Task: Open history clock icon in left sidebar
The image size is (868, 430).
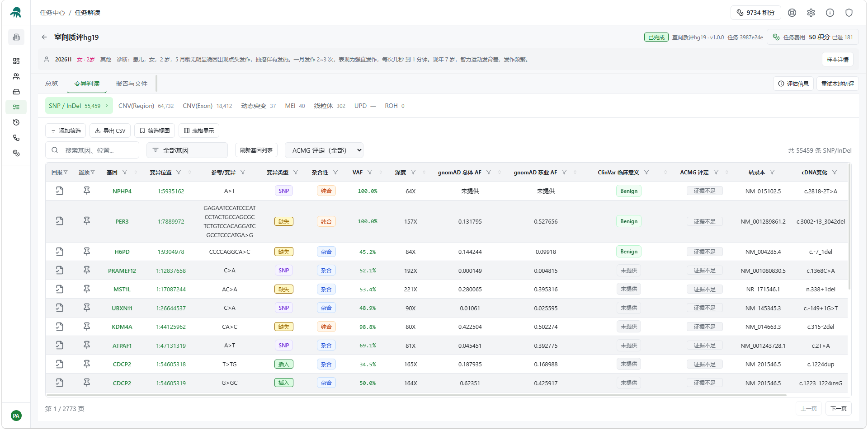Action: click(x=16, y=122)
